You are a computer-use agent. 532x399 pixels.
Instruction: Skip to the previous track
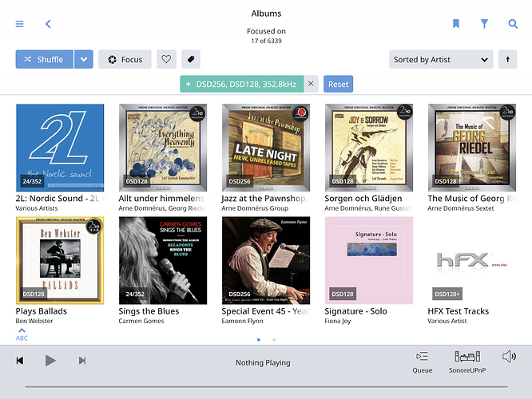[20, 361]
